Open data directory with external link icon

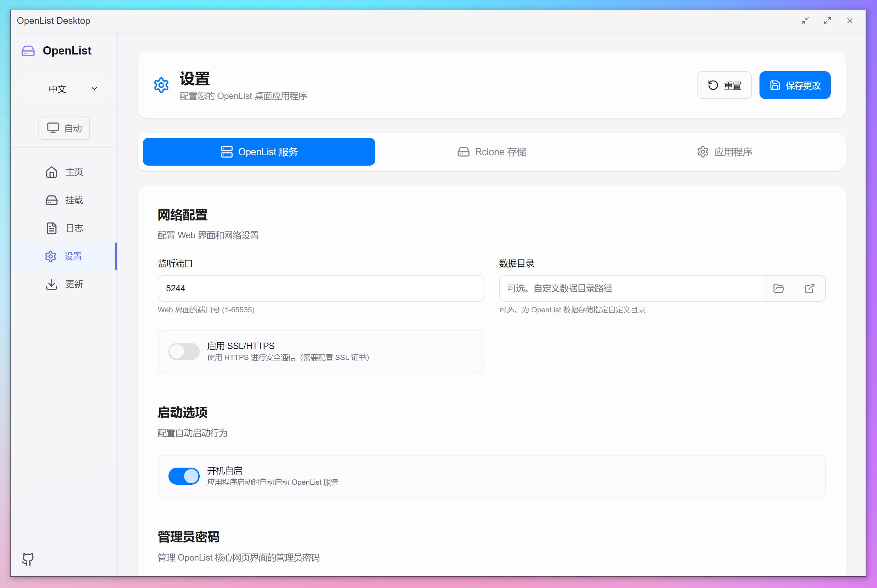tap(809, 288)
